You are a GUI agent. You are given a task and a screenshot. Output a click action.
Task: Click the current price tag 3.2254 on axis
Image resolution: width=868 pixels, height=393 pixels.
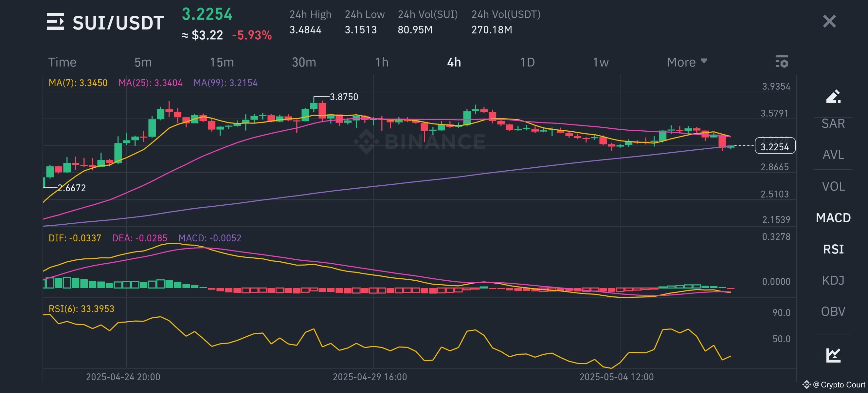click(775, 146)
